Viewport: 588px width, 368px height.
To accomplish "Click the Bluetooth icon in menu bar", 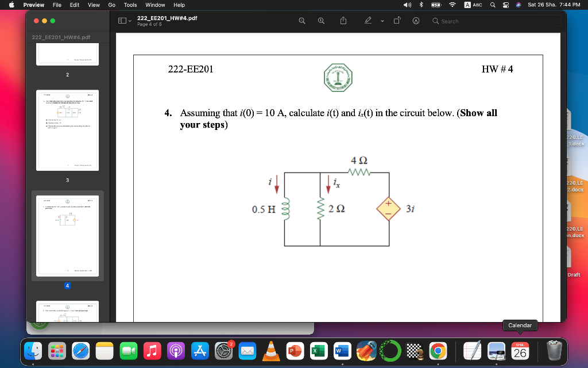I will coord(421,5).
